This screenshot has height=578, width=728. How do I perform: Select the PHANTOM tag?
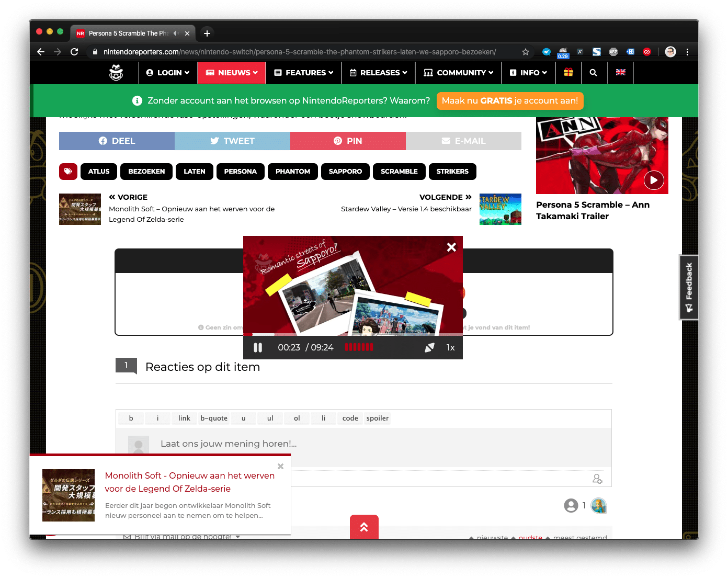click(293, 171)
